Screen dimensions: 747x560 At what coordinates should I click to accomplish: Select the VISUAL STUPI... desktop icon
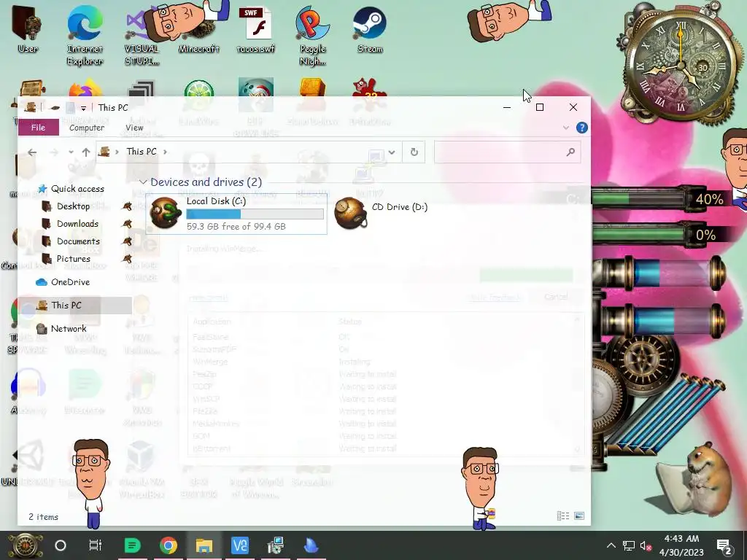pyautogui.click(x=142, y=36)
